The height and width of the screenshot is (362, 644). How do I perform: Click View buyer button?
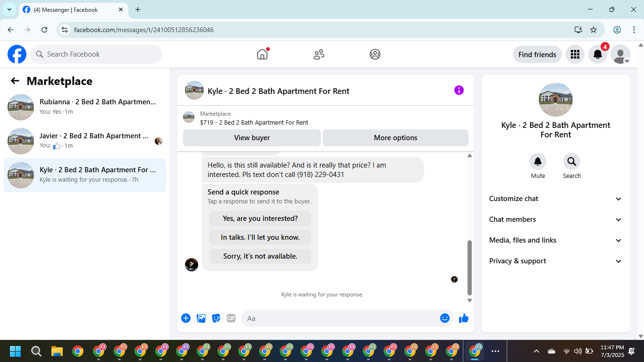(x=252, y=138)
